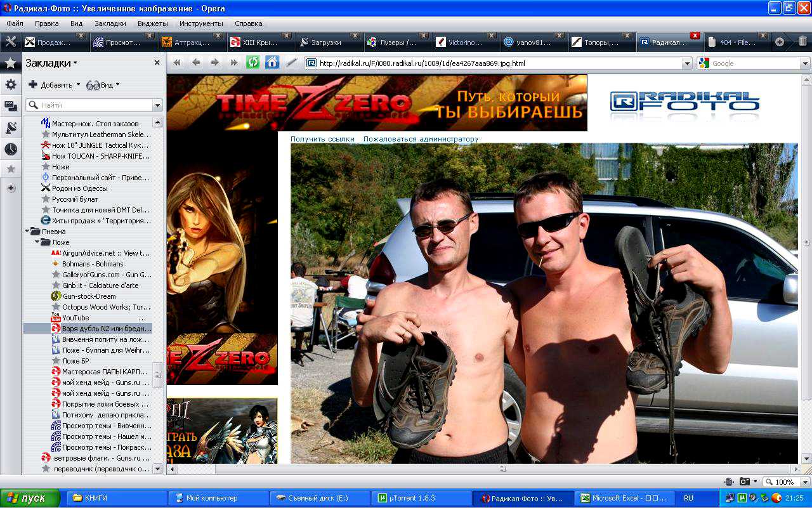Viewport: 812px width, 524px height.
Task: Click the Получить ссылки link
Action: [x=322, y=139]
